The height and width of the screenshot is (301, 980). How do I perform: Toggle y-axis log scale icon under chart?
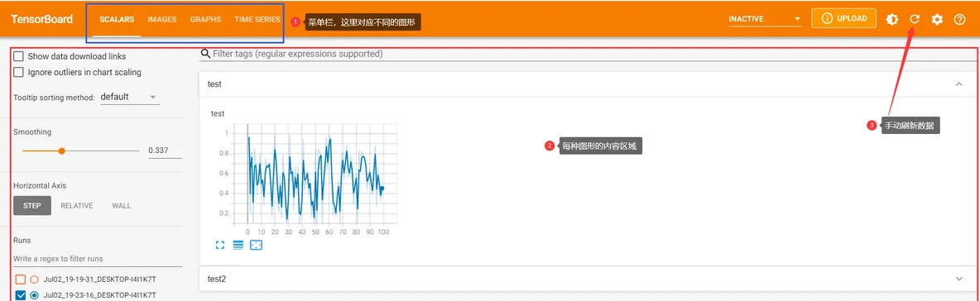tap(238, 245)
